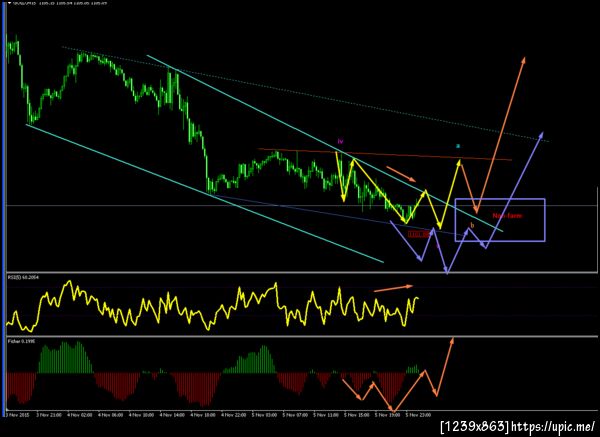Click the red Non-farm text label
Screen dimensions: 600x437
(x=507, y=216)
